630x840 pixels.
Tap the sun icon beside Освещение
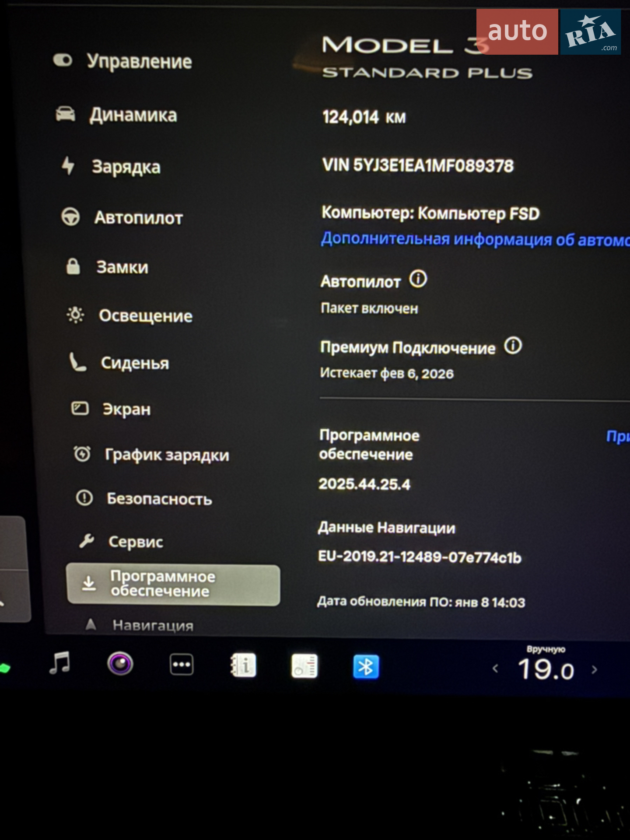[x=75, y=315]
